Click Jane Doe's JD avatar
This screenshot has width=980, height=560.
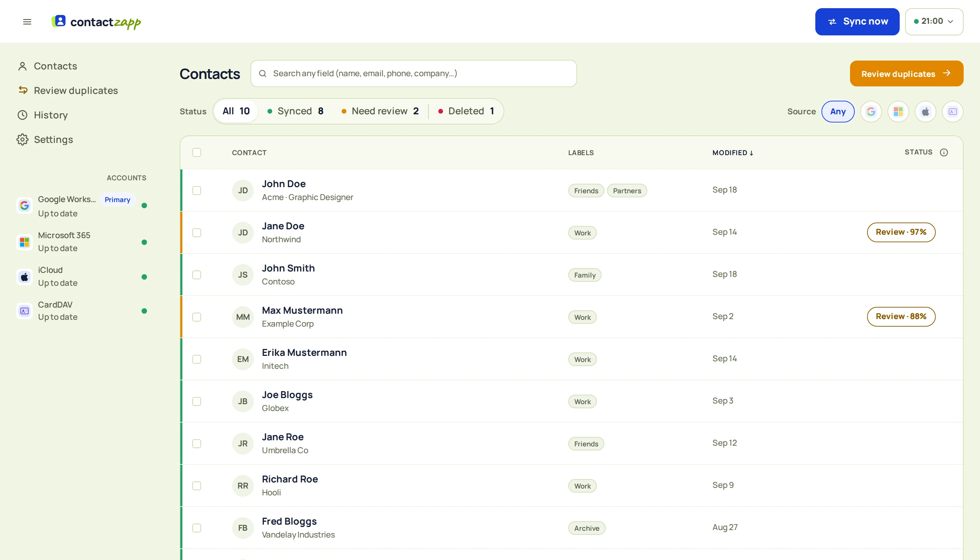point(243,233)
